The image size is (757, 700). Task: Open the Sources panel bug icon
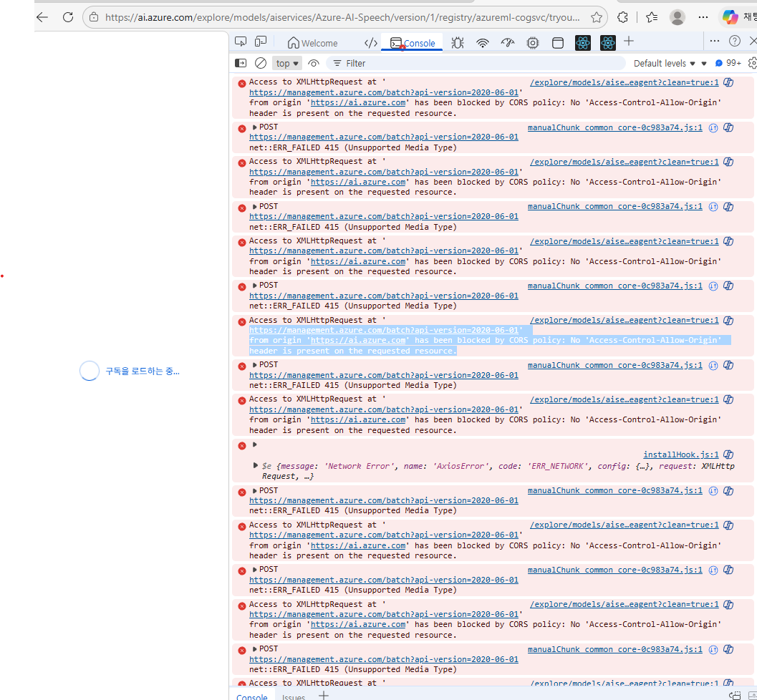click(x=457, y=43)
